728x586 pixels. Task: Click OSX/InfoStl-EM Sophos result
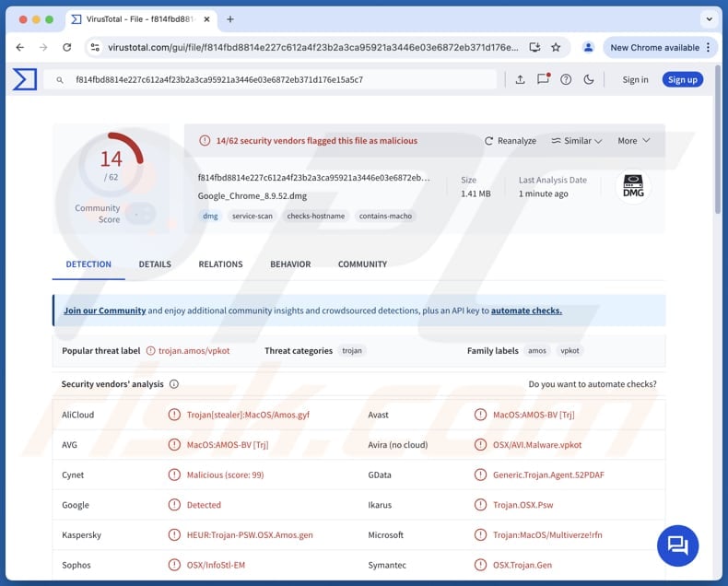(216, 565)
